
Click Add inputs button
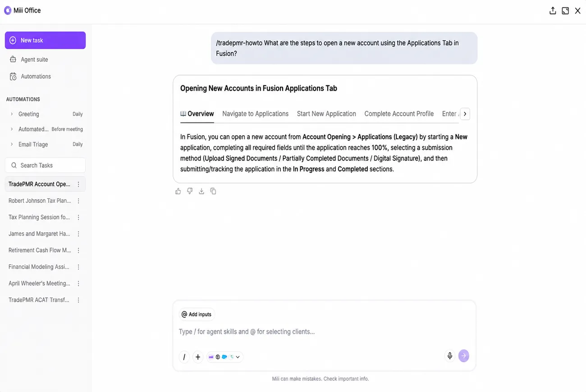click(x=197, y=315)
